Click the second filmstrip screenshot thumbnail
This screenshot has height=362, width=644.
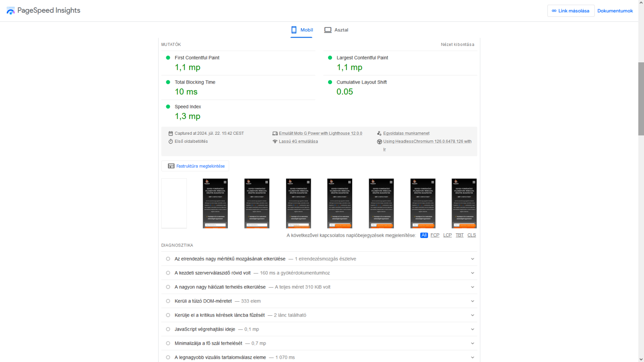pyautogui.click(x=215, y=204)
